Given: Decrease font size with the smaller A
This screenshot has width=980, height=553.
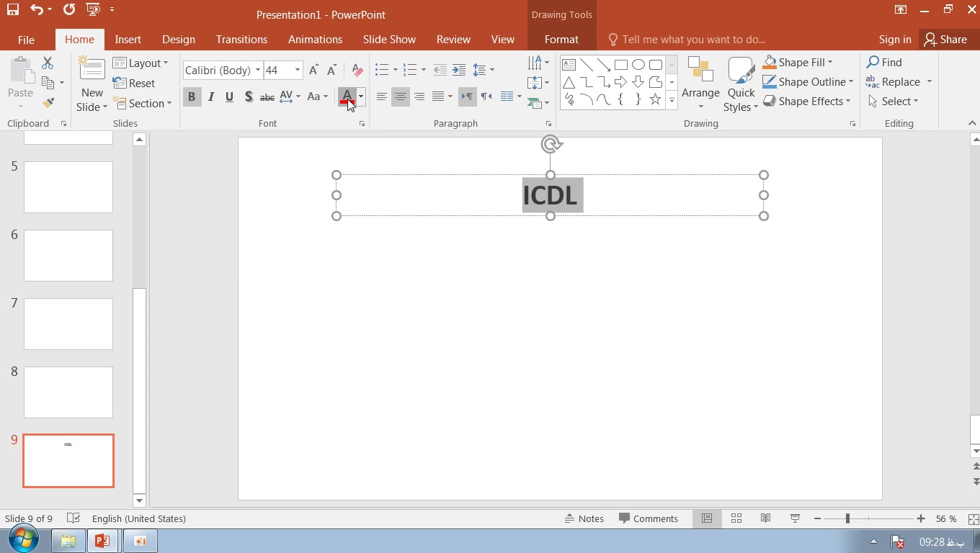Looking at the screenshot, I should [331, 70].
